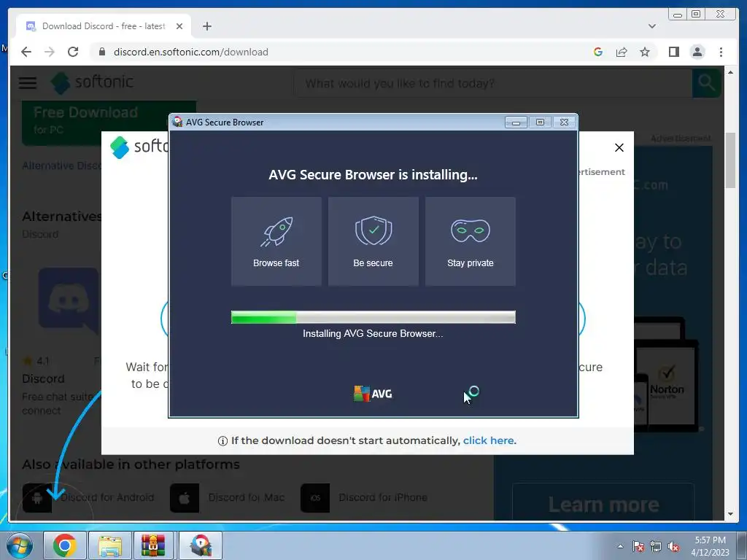Open Discord for iPhone link
Image resolution: width=747 pixels, height=560 pixels.
[x=383, y=497]
